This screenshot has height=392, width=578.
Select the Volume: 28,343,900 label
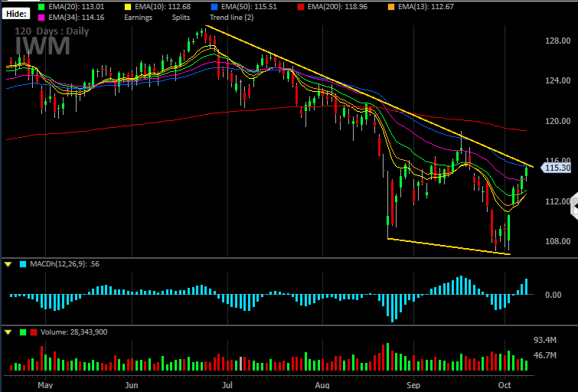[74, 332]
